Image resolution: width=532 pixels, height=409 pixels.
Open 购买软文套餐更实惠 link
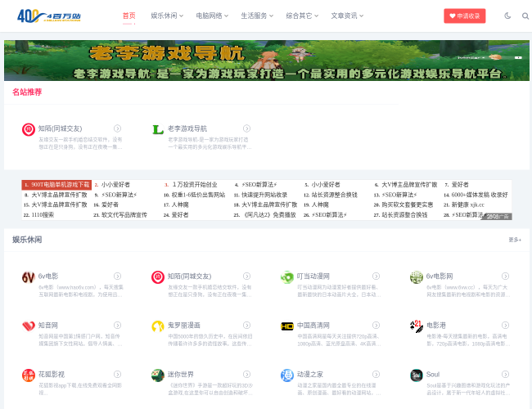(407, 204)
